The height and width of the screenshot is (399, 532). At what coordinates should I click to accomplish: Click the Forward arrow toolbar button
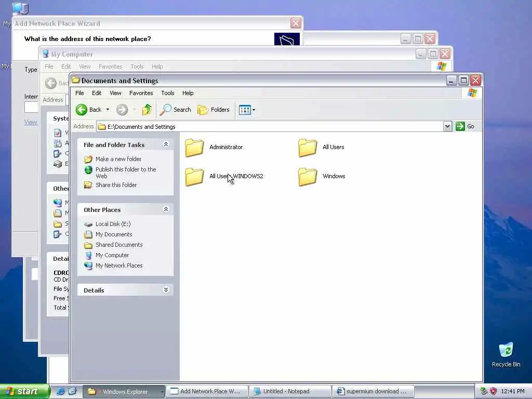coord(122,110)
